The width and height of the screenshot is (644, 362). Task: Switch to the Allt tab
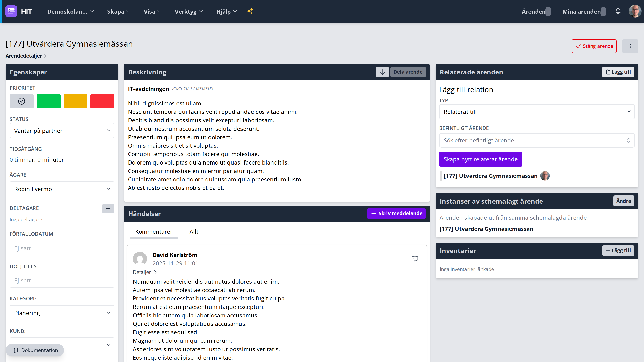[x=194, y=232]
